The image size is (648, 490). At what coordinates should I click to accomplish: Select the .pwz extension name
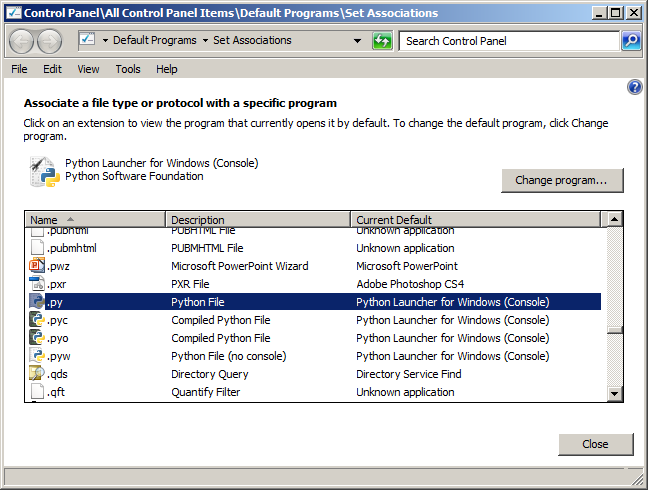(x=58, y=266)
